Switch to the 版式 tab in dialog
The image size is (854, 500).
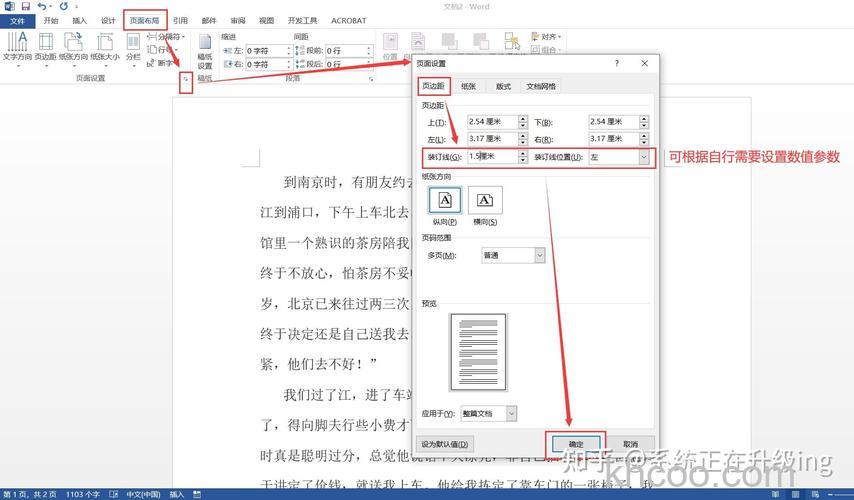tap(503, 86)
